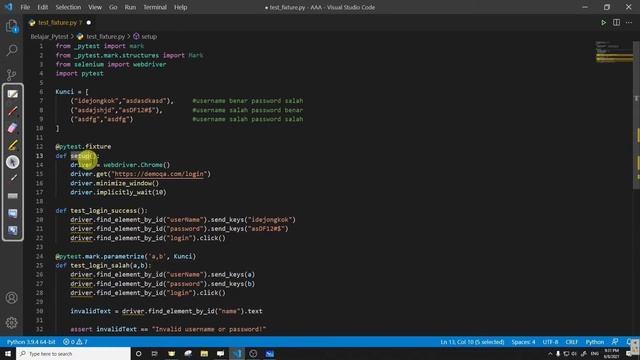Open the Accounts menu in activity bar
This screenshot has width=640, height=360.
(x=11, y=298)
